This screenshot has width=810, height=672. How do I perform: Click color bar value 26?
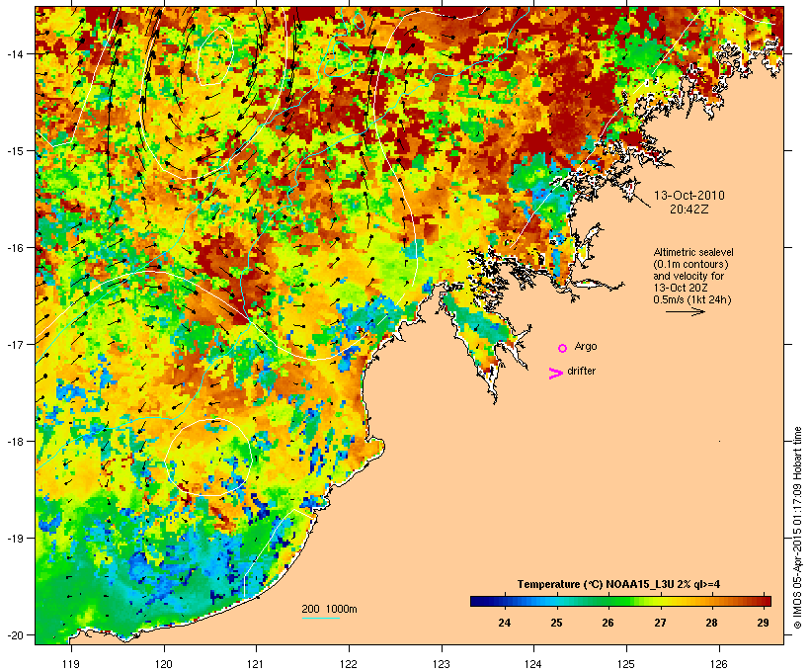(x=608, y=623)
